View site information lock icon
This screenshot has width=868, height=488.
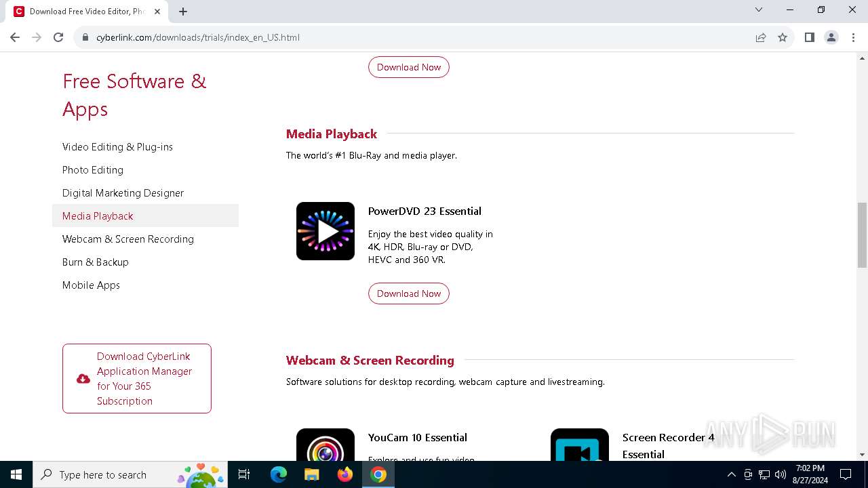tap(85, 37)
